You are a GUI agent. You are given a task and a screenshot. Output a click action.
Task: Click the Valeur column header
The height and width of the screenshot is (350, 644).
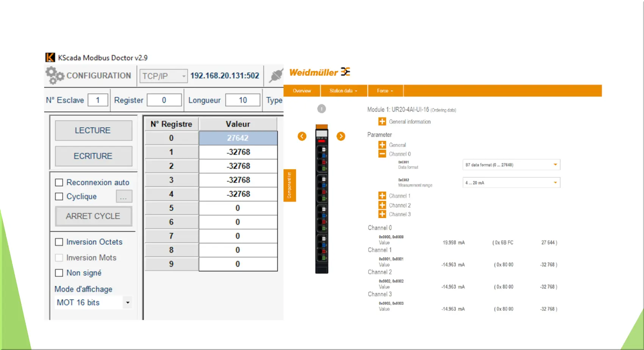click(238, 124)
